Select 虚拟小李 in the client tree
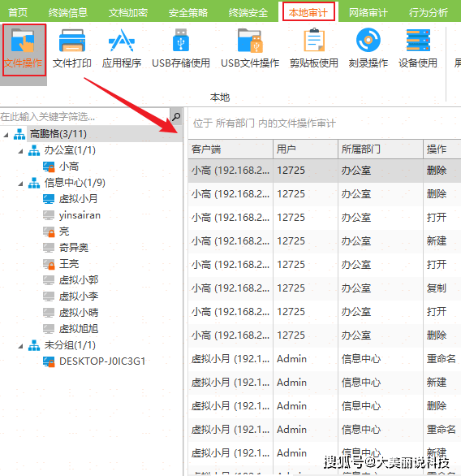The image size is (461, 476). coord(79,296)
